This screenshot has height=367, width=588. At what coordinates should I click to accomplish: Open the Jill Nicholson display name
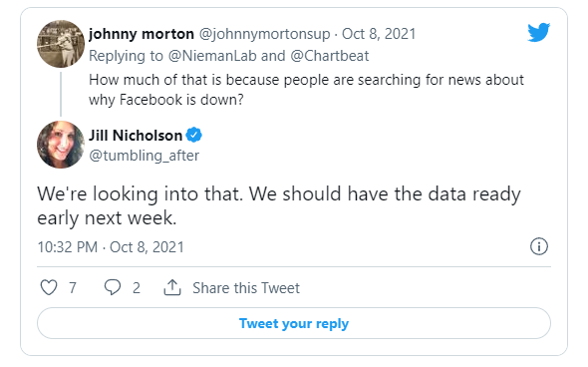(x=136, y=135)
